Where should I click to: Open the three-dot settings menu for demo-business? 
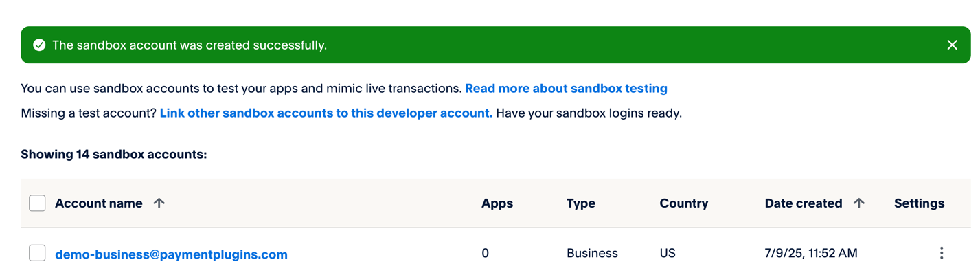point(942,253)
